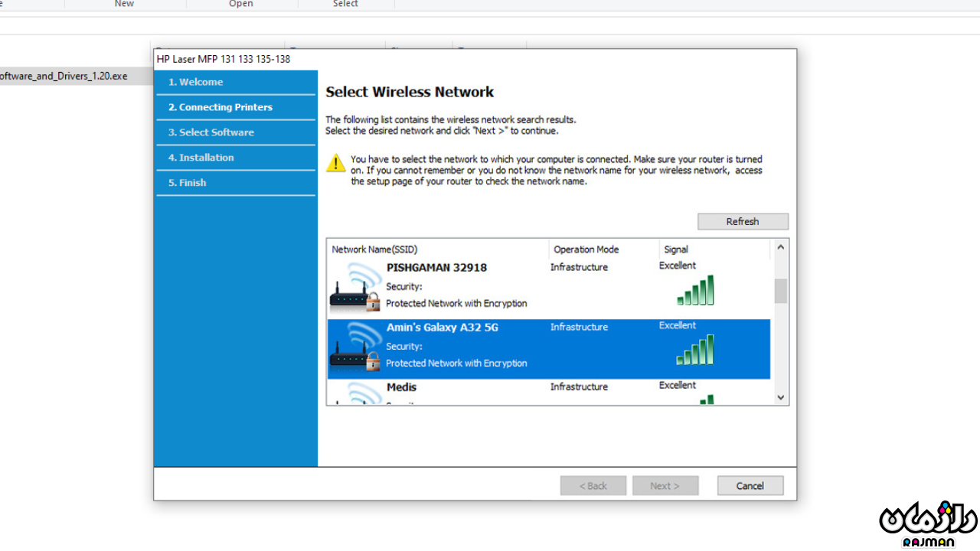
Task: Click the < Back button
Action: (593, 485)
